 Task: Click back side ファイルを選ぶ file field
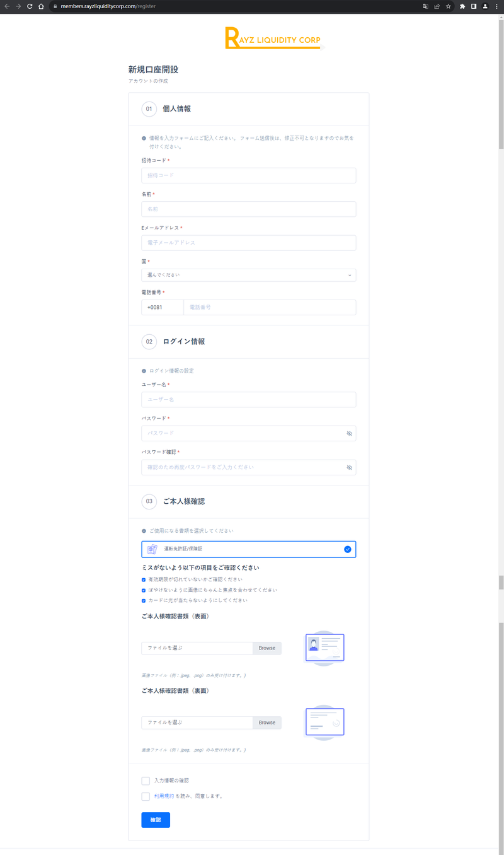click(x=197, y=723)
